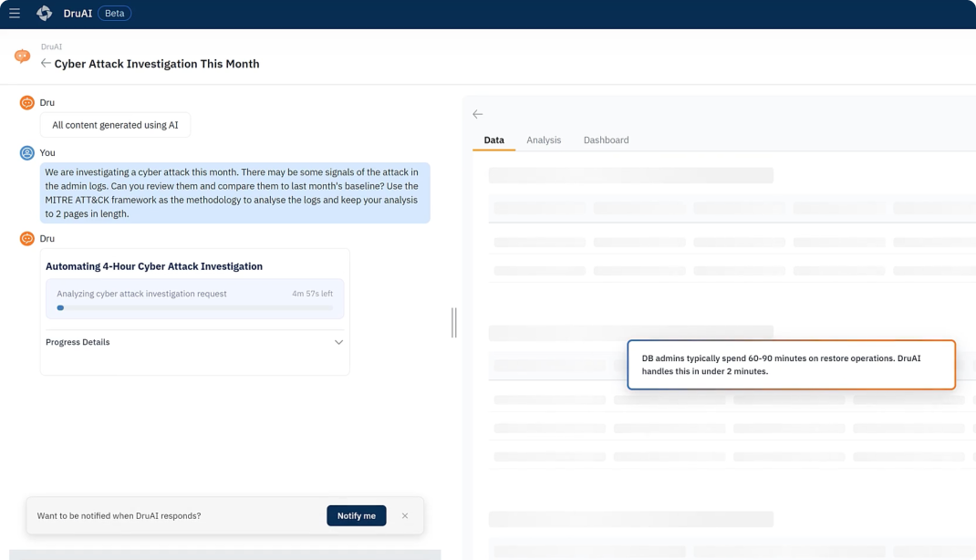Click the You user avatar icon

27,153
